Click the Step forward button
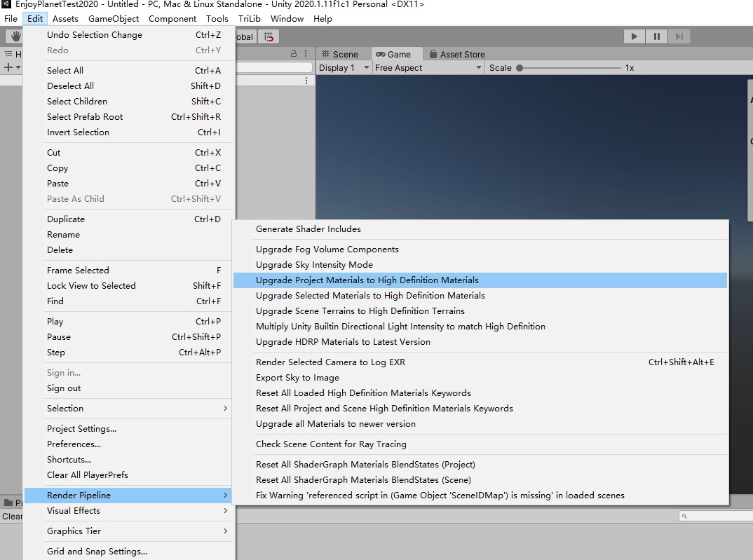This screenshot has height=560, width=753. (679, 36)
